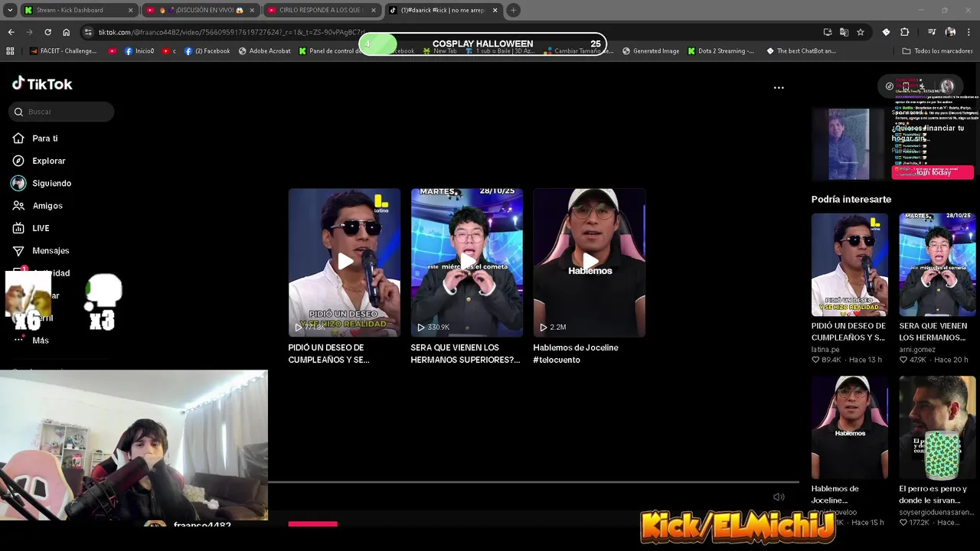Open the apps grid in bookmarks bar
The height and width of the screenshot is (551, 980).
tap(10, 51)
